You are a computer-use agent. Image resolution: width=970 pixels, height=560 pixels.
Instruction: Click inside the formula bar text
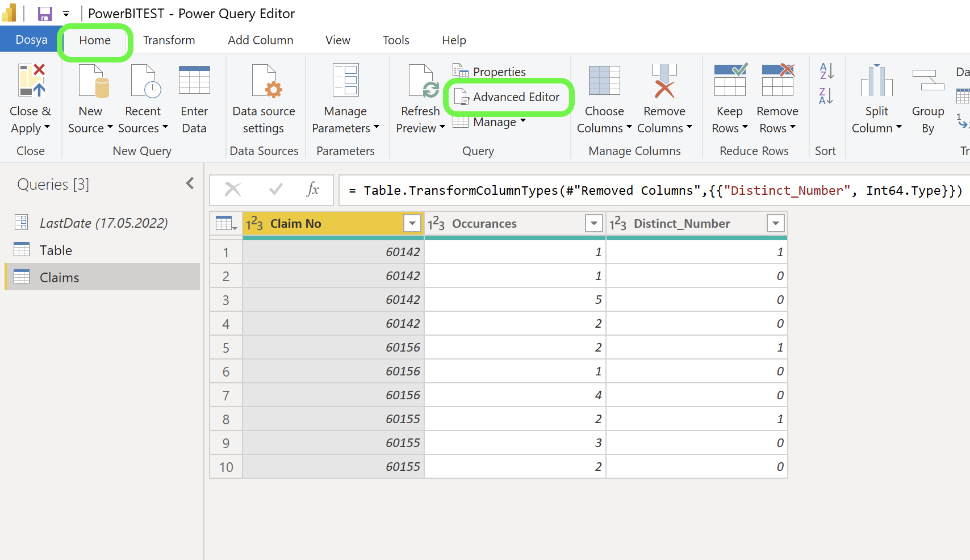pos(655,190)
